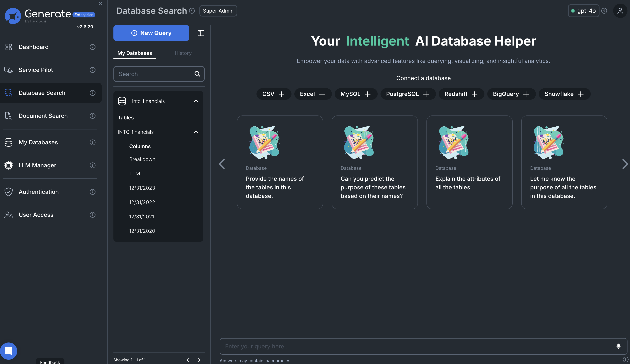Focus the database Search field
This screenshot has width=630, height=364.
tap(159, 74)
